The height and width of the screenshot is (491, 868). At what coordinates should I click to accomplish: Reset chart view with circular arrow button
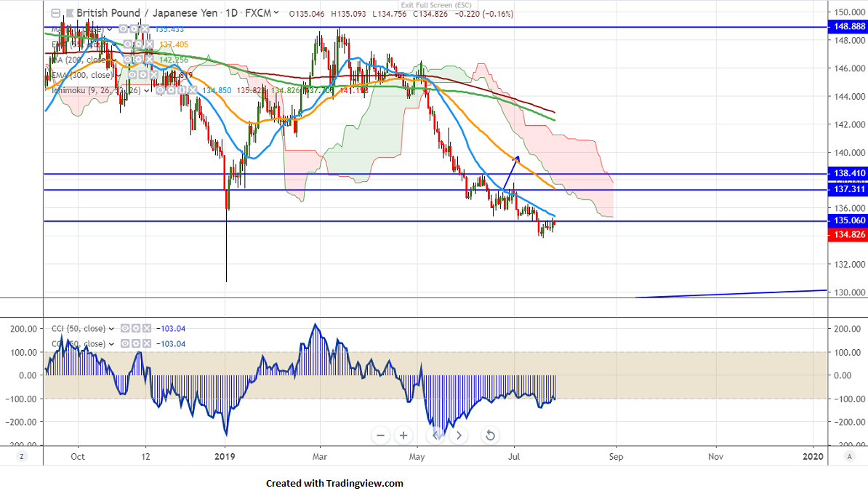(x=490, y=436)
